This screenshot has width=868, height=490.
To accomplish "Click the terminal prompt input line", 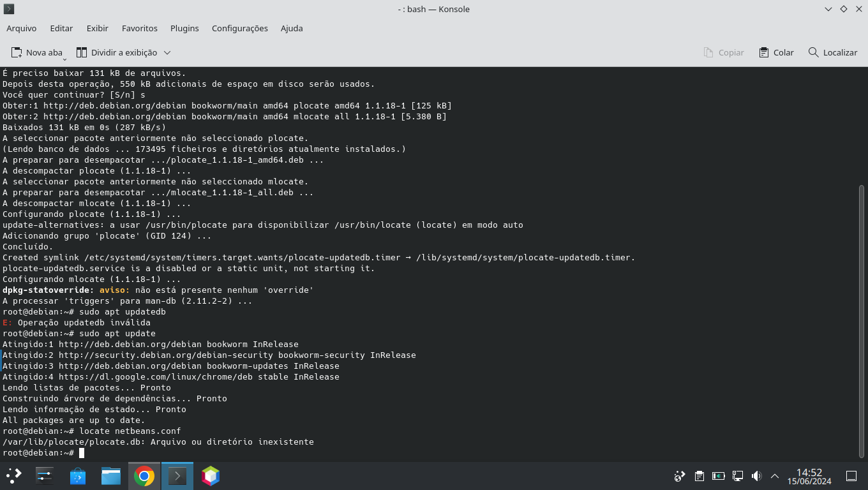I will point(43,452).
